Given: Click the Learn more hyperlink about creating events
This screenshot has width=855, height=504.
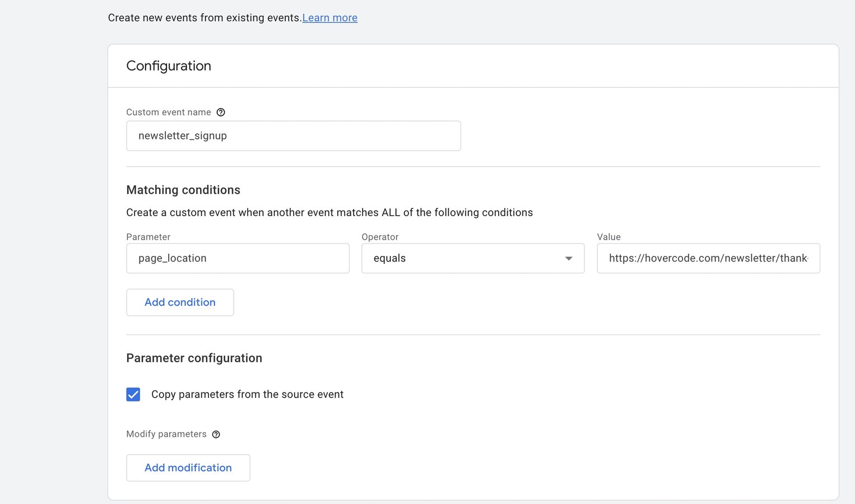Looking at the screenshot, I should (329, 17).
